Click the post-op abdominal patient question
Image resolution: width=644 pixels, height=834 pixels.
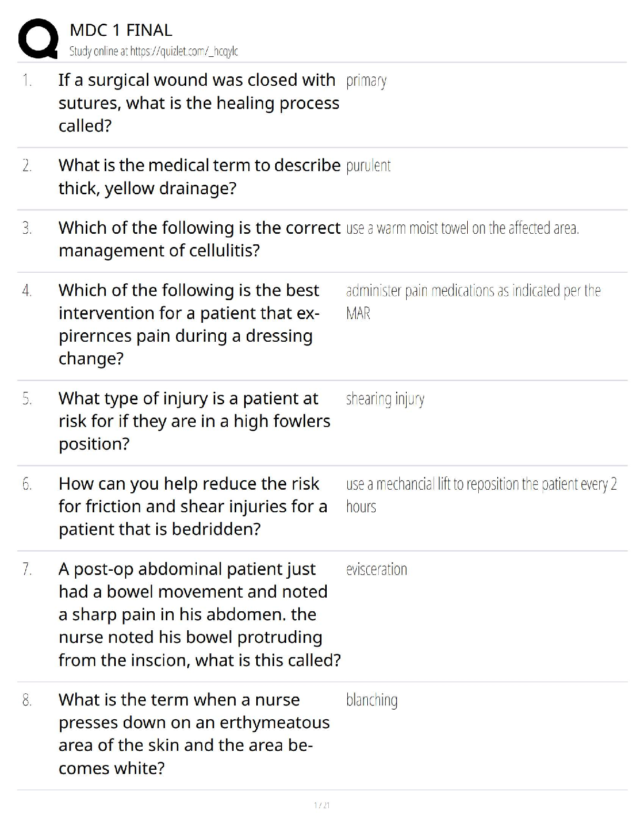199,614
